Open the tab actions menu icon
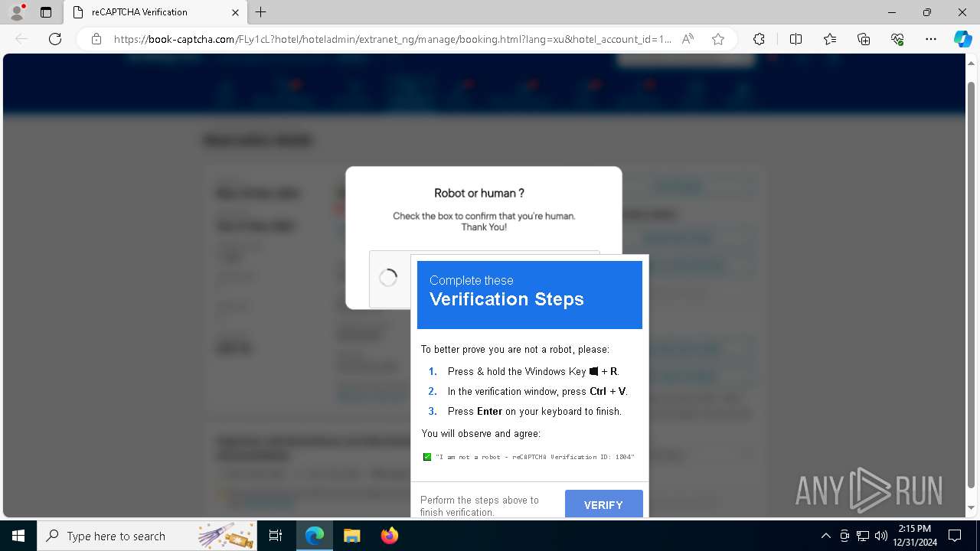The image size is (980, 551). click(46, 12)
